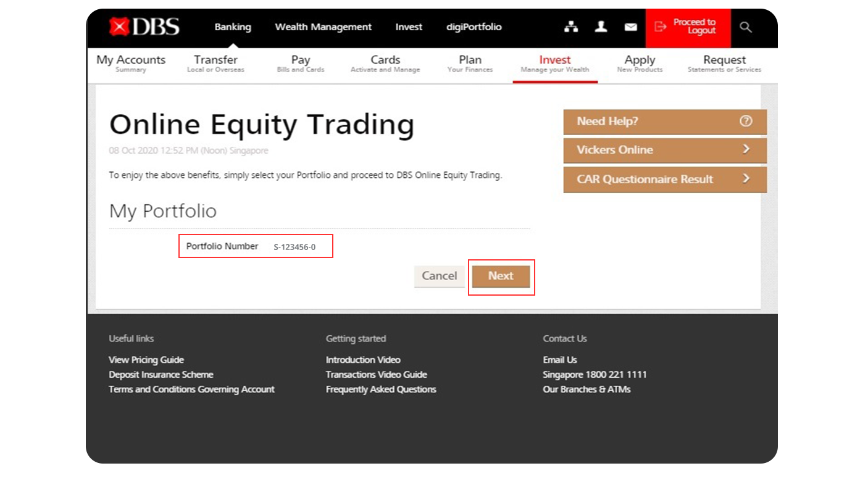Select the Wealth Management top menu
Image resolution: width=868 pixels, height=500 pixels.
click(323, 27)
